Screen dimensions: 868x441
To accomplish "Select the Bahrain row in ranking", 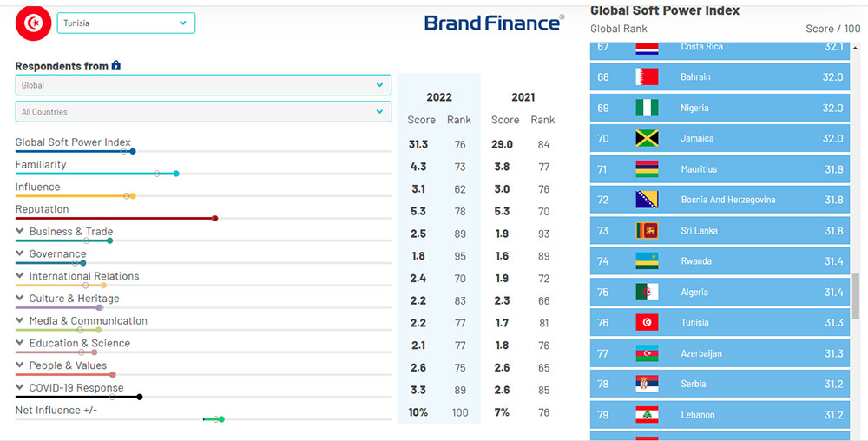I will click(720, 77).
